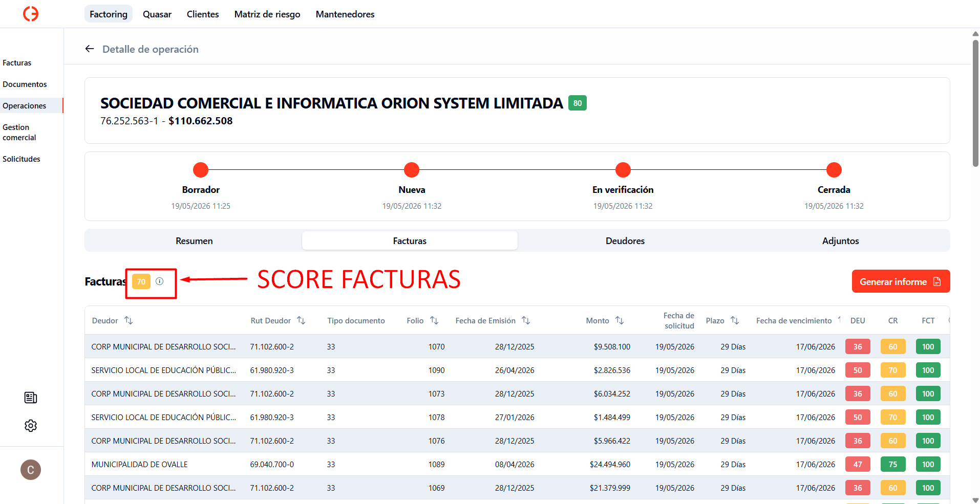Click the red app logo
The width and height of the screenshot is (980, 504).
point(31,14)
